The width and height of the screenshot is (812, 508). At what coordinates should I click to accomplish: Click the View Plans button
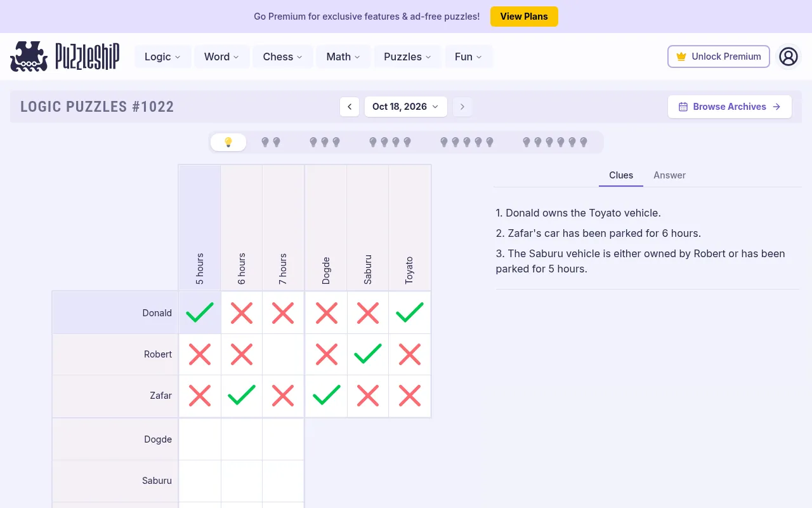point(524,17)
